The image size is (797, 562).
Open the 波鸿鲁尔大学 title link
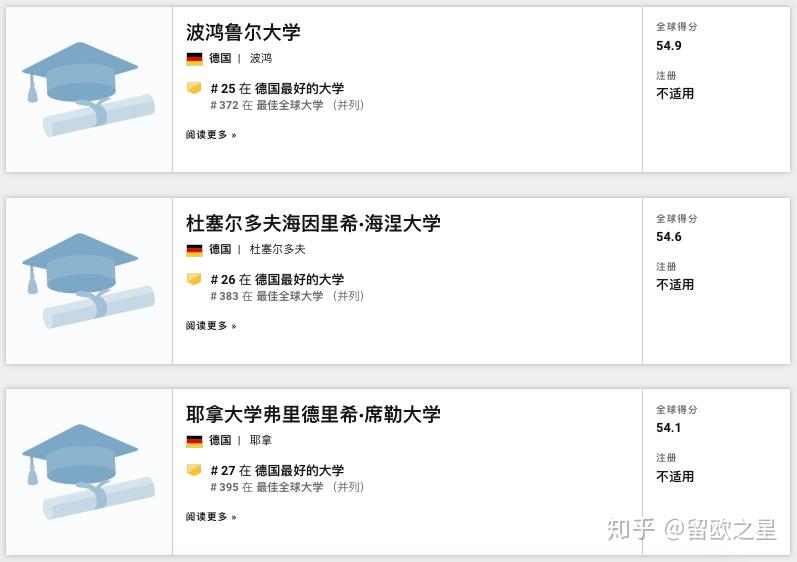pyautogui.click(x=243, y=32)
